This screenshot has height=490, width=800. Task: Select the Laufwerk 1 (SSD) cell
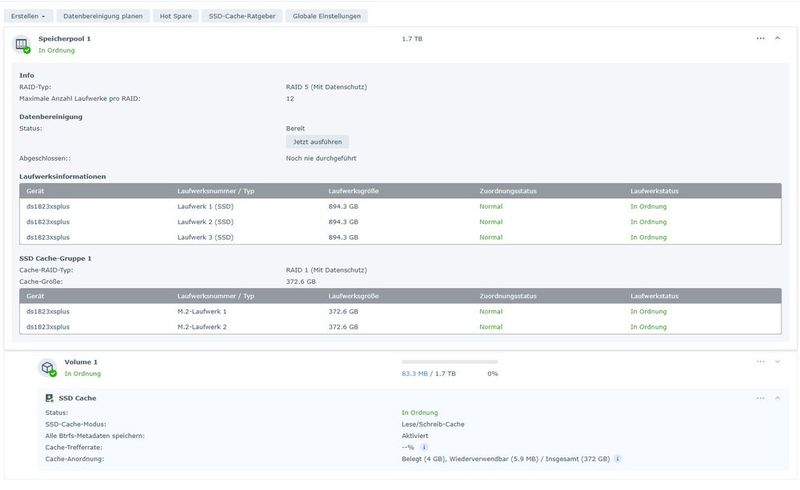coord(205,207)
